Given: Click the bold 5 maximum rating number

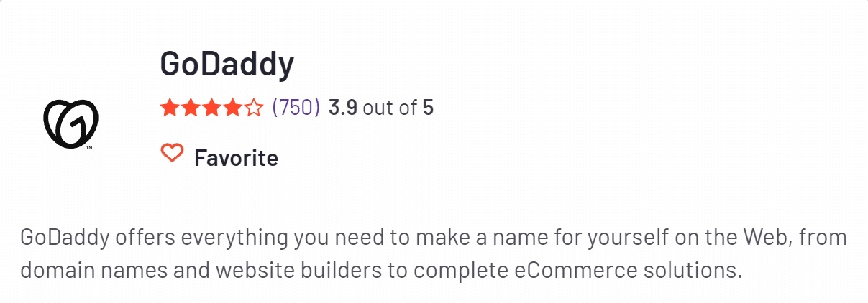Looking at the screenshot, I should tap(428, 108).
